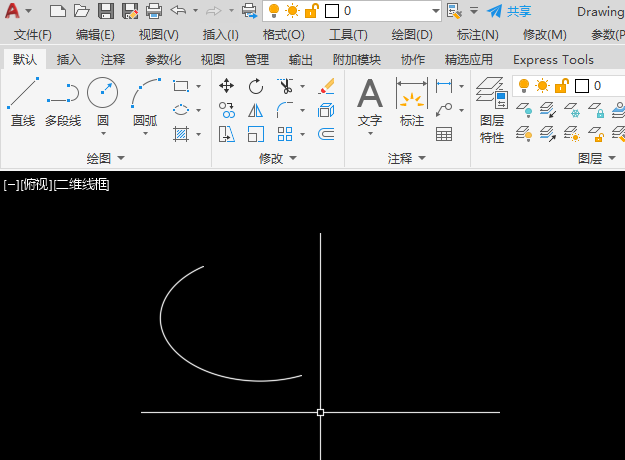Select the Line (直线) tool
Screen dimensions: 625x460
coord(23,102)
